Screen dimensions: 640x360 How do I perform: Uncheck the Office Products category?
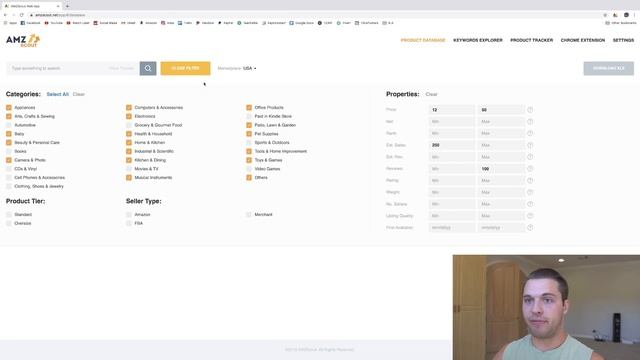pyautogui.click(x=249, y=108)
